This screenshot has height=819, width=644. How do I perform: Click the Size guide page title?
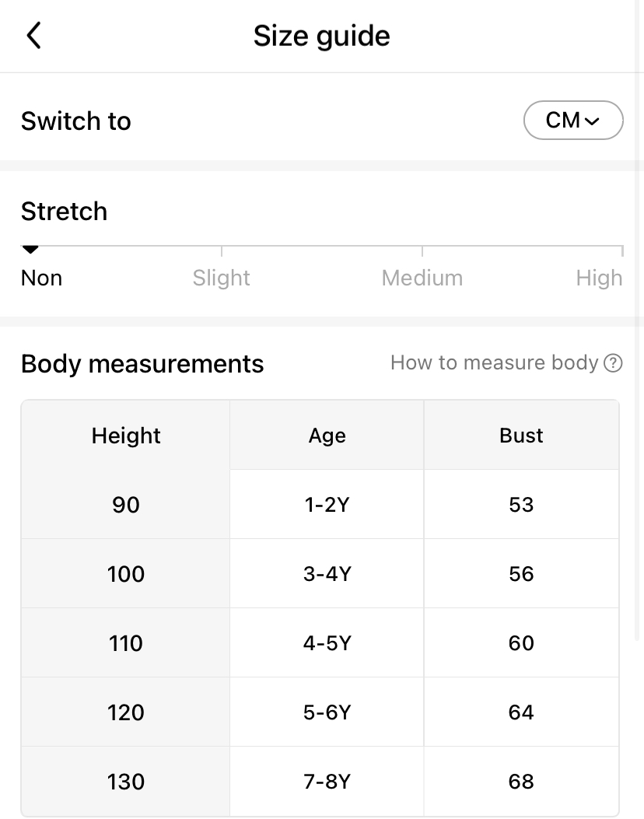pos(321,36)
